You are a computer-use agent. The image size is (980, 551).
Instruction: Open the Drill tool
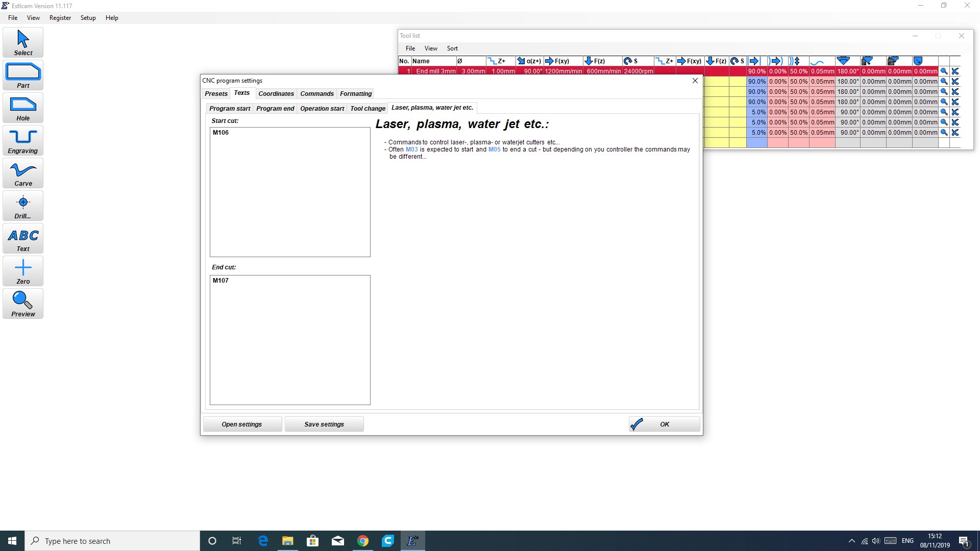[23, 206]
